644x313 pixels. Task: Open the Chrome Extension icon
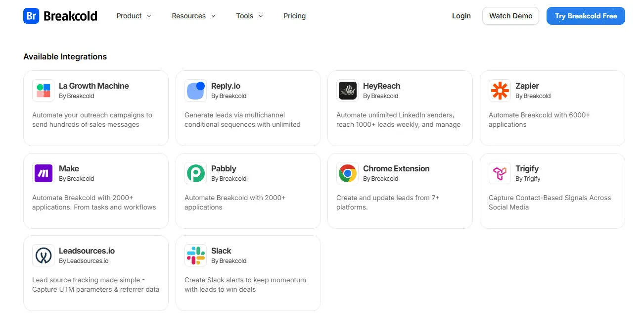(347, 173)
